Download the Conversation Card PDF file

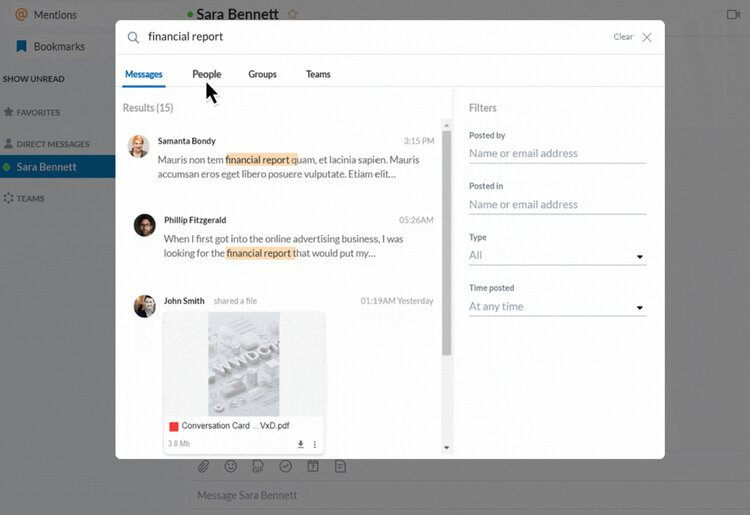[x=300, y=444]
